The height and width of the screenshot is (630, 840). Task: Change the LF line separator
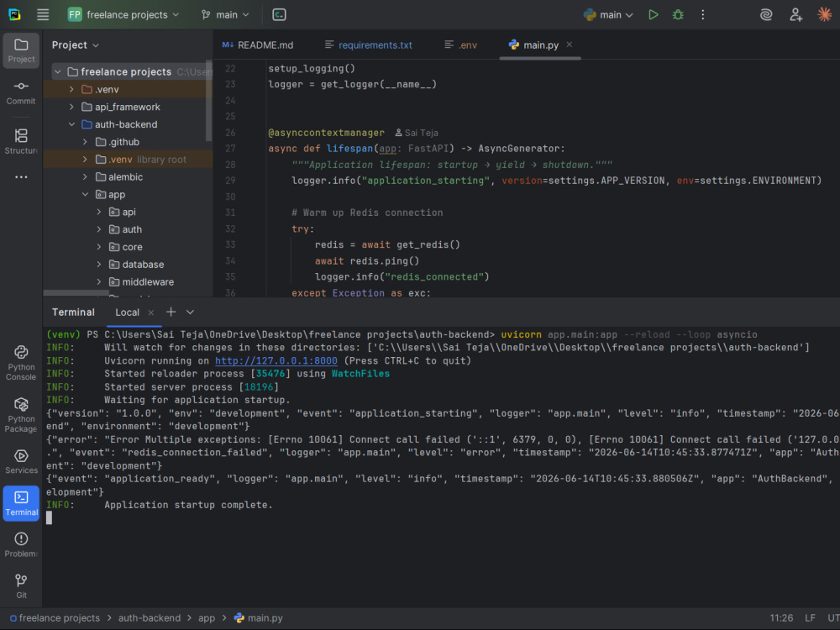tap(810, 617)
